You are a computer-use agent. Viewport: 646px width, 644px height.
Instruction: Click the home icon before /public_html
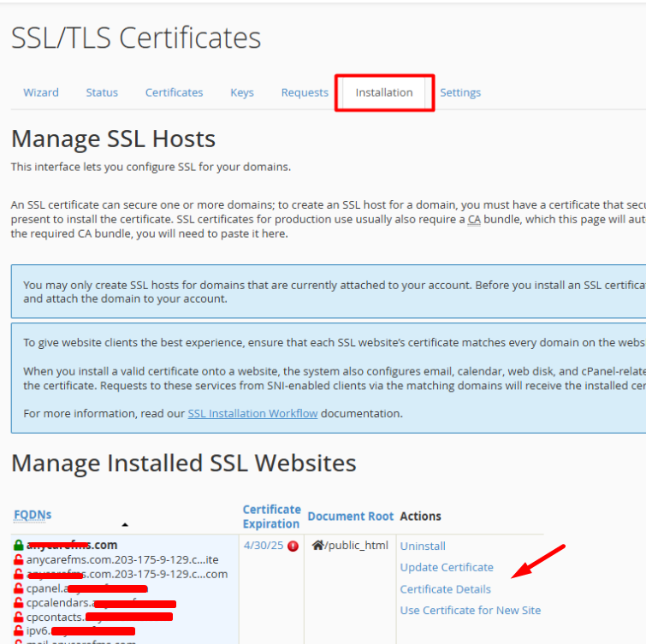click(317, 545)
